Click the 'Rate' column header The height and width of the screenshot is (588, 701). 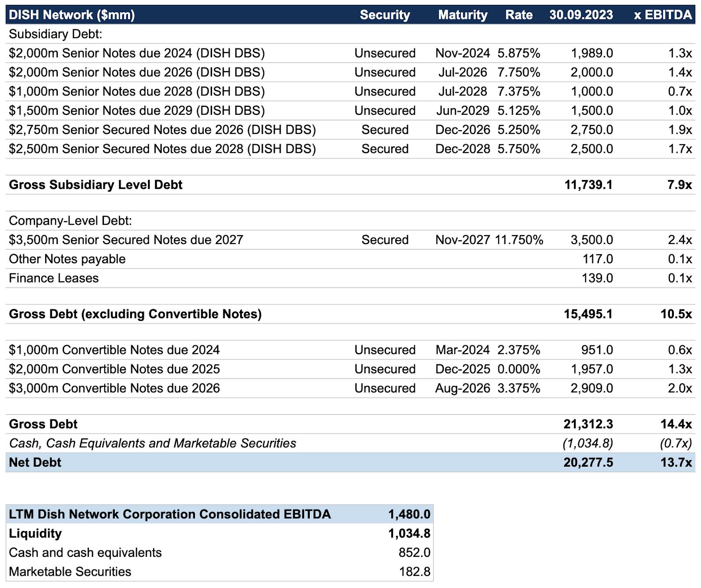tap(519, 15)
